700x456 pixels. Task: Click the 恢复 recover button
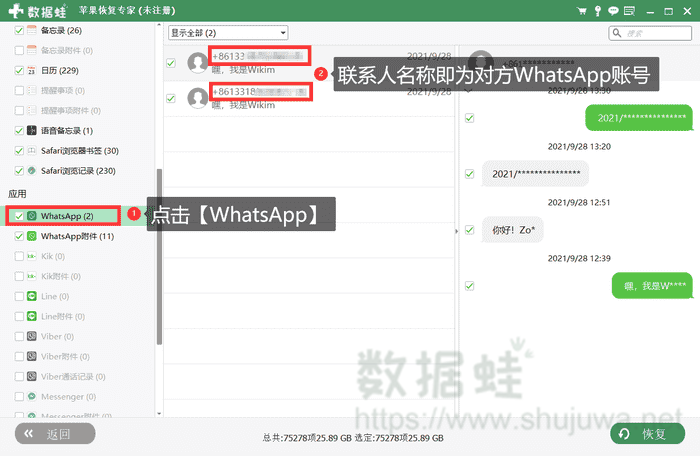click(647, 433)
